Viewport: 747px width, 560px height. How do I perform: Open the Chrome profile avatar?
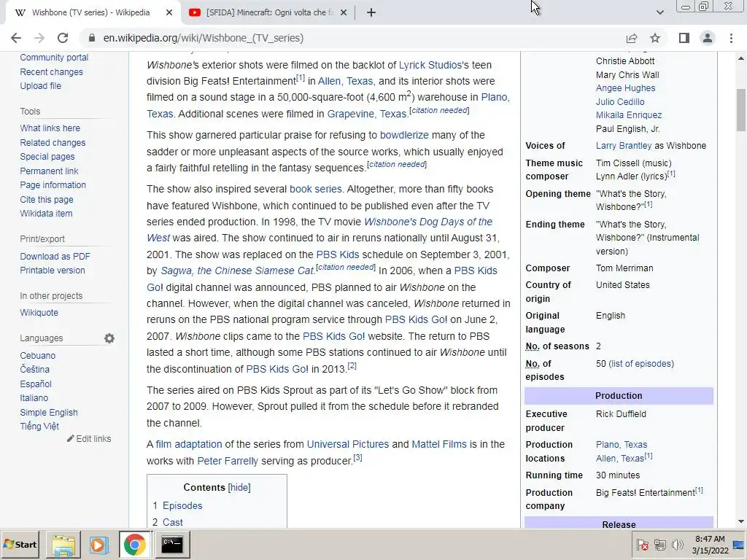tap(708, 38)
